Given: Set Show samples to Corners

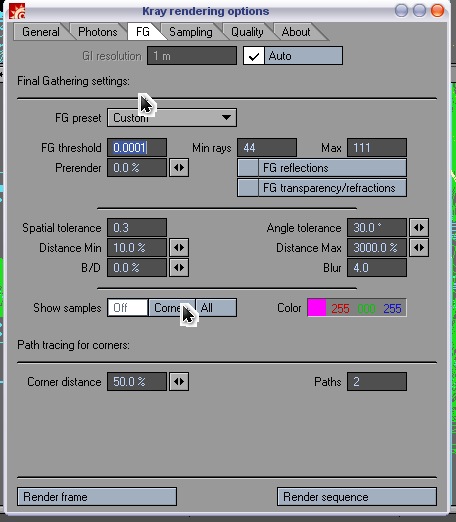Looking at the screenshot, I should point(172,308).
